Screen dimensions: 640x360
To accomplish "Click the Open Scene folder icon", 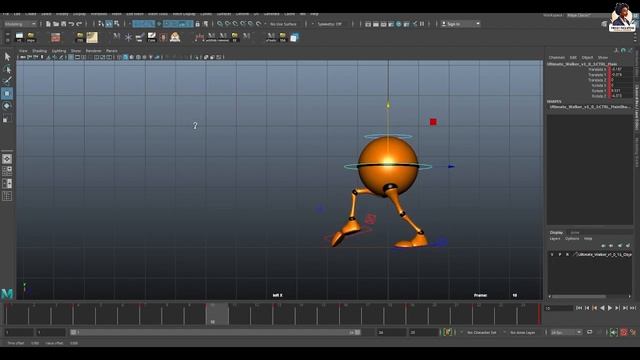I will [56, 24].
